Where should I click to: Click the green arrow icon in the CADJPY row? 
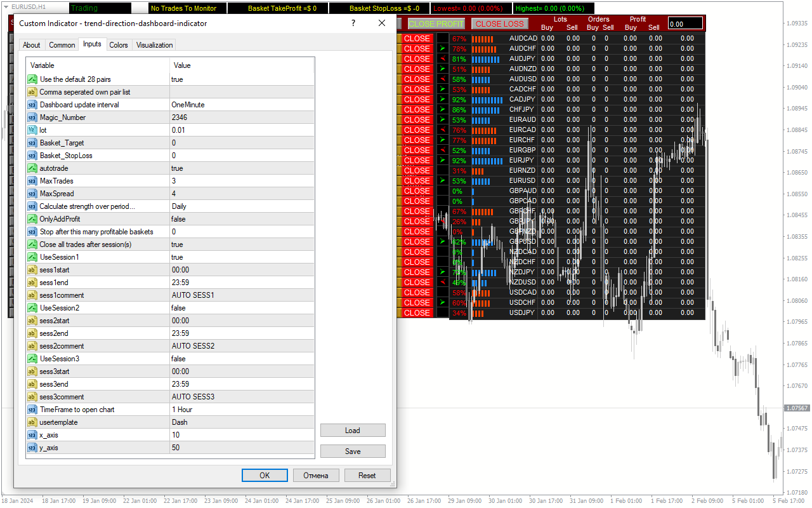pos(442,99)
